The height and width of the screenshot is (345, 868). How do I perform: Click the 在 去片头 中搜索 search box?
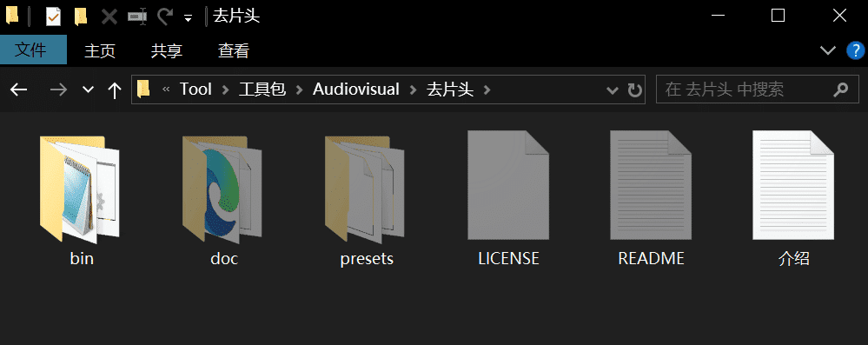(758, 90)
